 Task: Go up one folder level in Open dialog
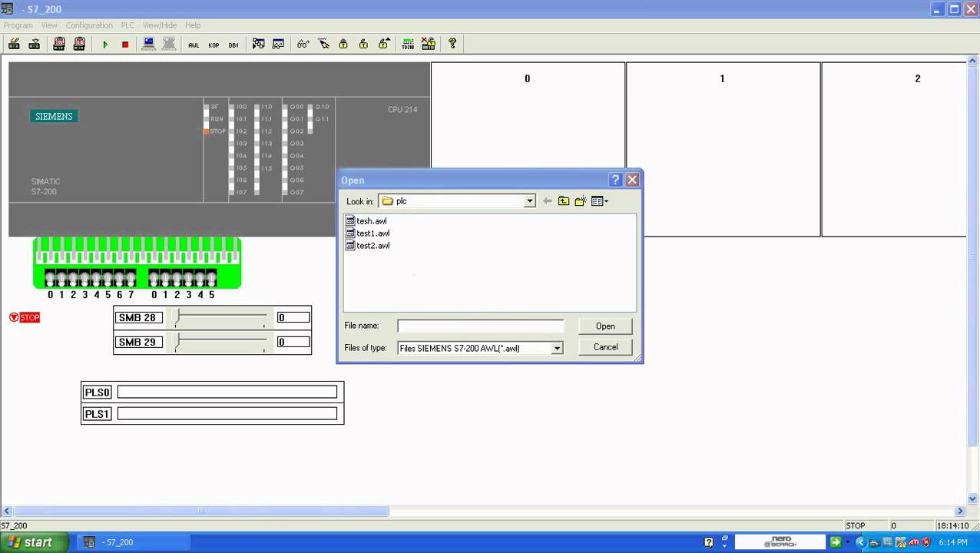coord(564,201)
